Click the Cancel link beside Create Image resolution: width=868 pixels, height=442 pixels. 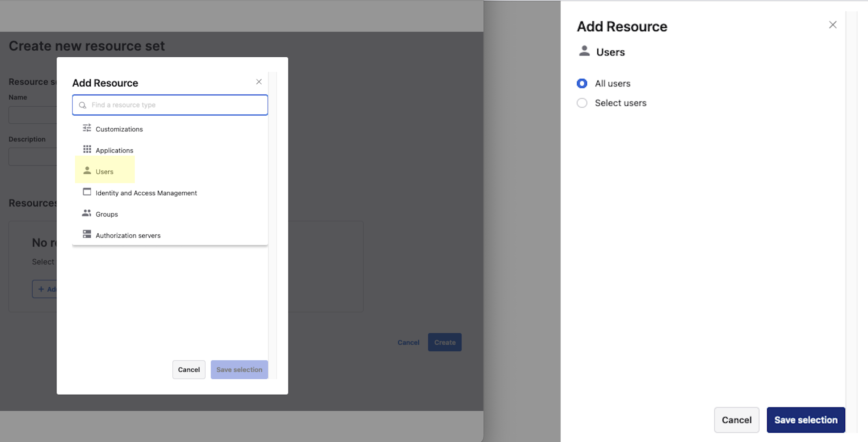click(x=408, y=342)
